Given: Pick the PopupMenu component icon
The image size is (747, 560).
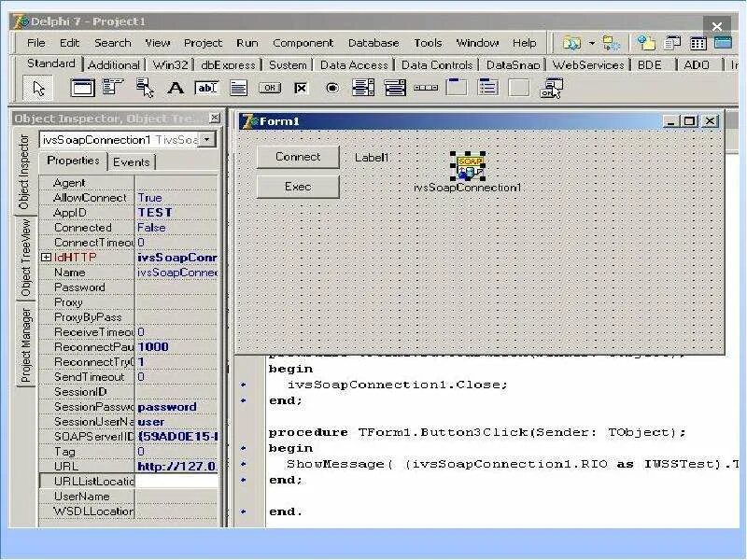Looking at the screenshot, I should coord(145,88).
